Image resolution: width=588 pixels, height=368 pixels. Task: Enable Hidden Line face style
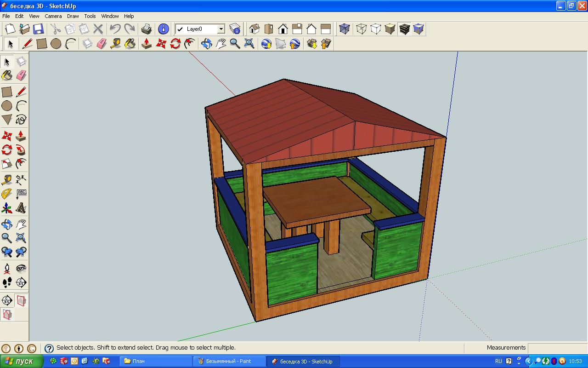376,29
